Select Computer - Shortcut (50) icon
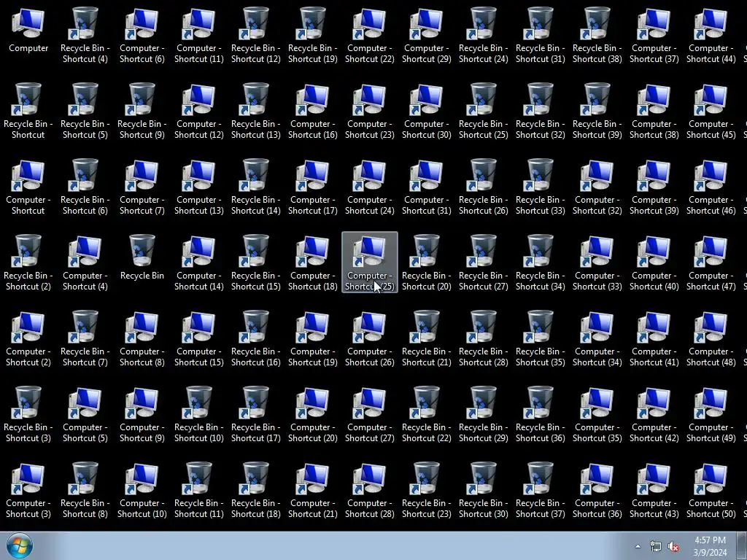Image resolution: width=747 pixels, height=560 pixels. pyautogui.click(x=711, y=490)
